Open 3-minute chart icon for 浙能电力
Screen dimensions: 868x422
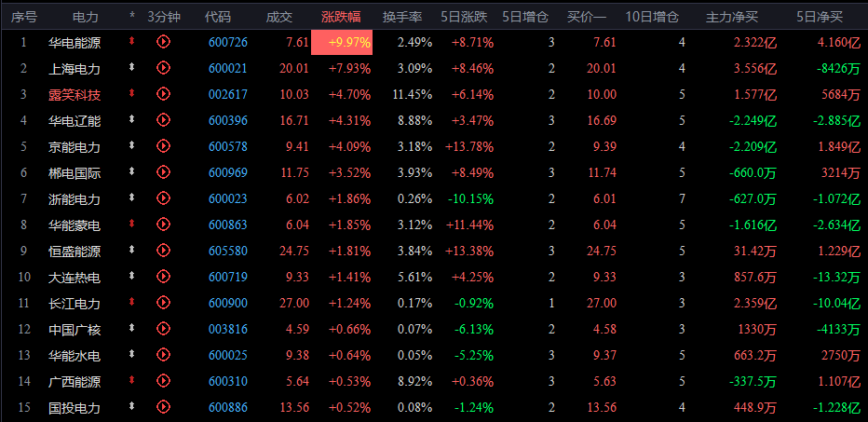163,197
